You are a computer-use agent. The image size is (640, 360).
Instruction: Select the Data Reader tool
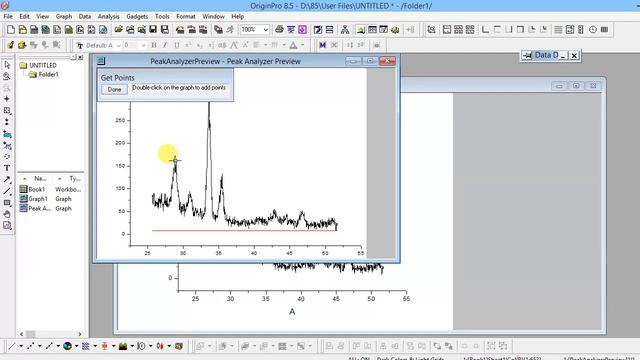[7, 111]
